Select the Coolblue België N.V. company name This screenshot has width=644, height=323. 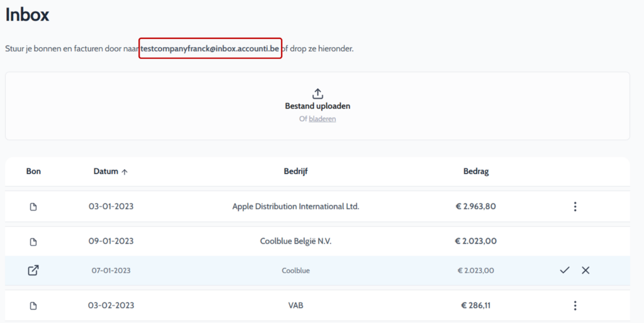pos(296,241)
